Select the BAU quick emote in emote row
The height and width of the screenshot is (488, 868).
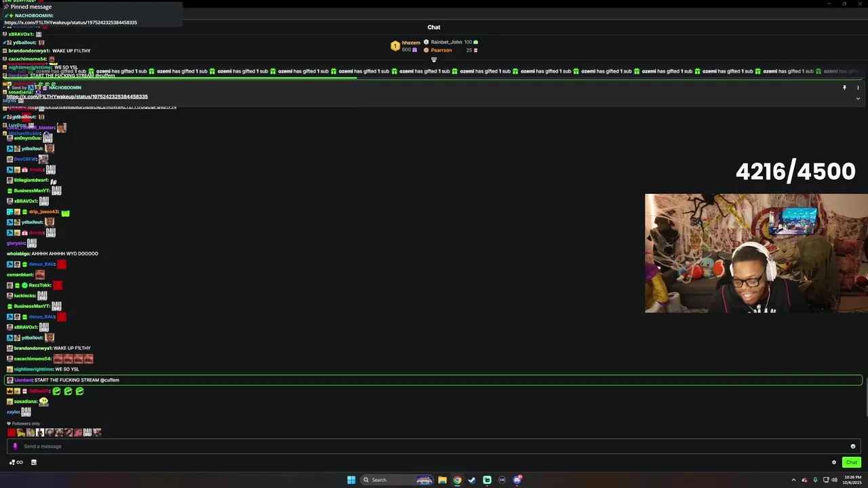[87, 432]
